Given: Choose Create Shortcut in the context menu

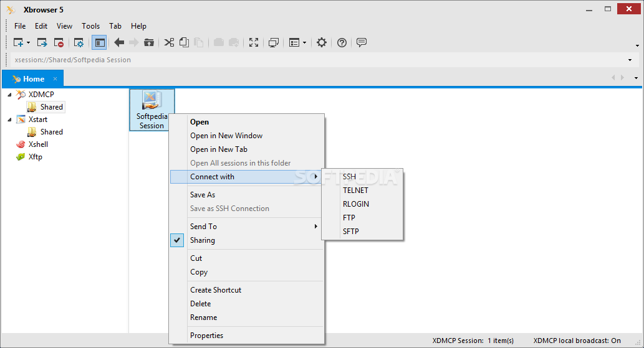Looking at the screenshot, I should pos(246,290).
